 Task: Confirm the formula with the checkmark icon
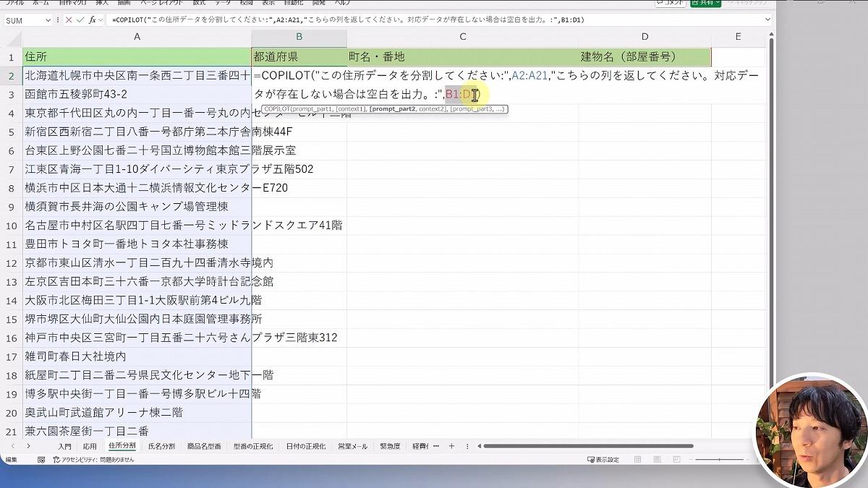(80, 20)
